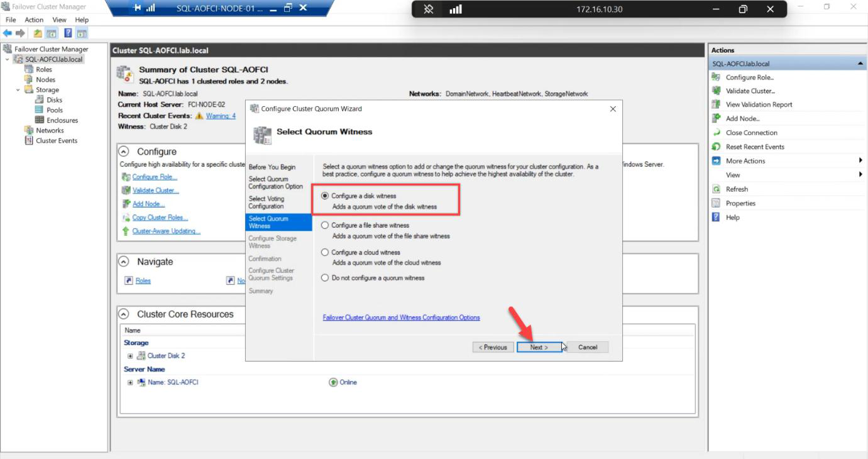Viewport: 868px width, 459px height.
Task: Click Close Connection in the Actions pane
Action: click(x=751, y=133)
